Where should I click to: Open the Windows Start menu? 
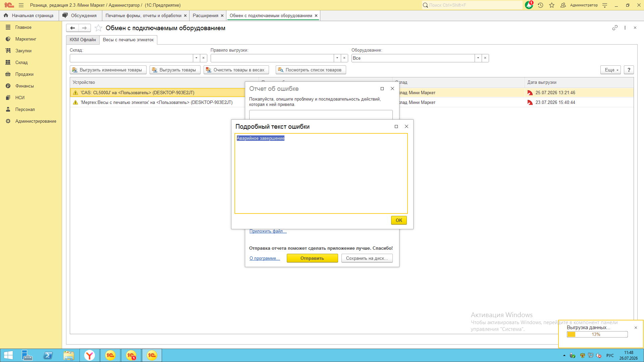[8, 355]
